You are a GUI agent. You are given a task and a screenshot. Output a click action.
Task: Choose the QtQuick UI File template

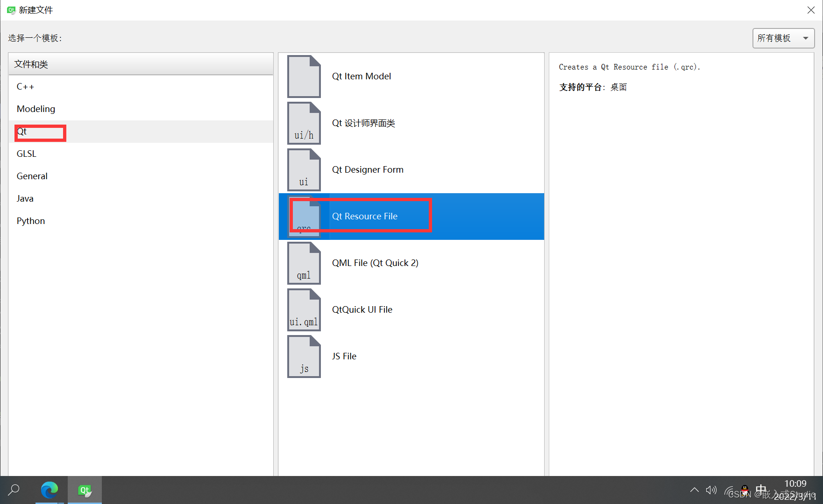coord(411,310)
